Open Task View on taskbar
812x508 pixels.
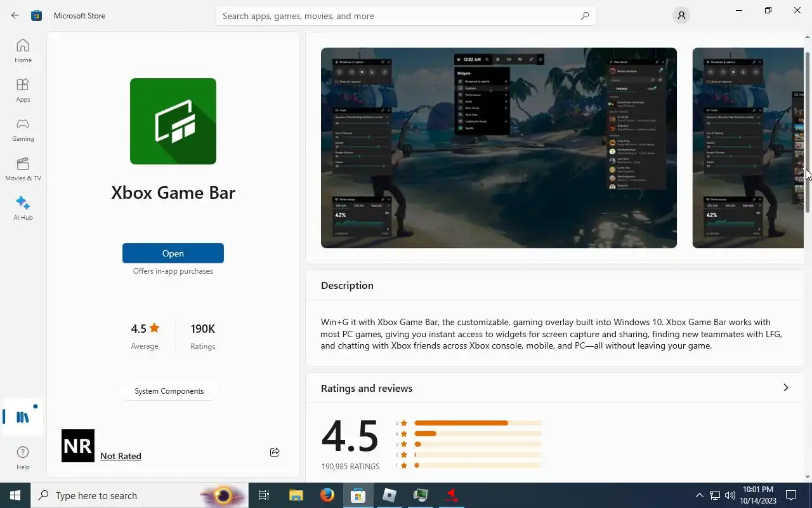[x=264, y=495]
